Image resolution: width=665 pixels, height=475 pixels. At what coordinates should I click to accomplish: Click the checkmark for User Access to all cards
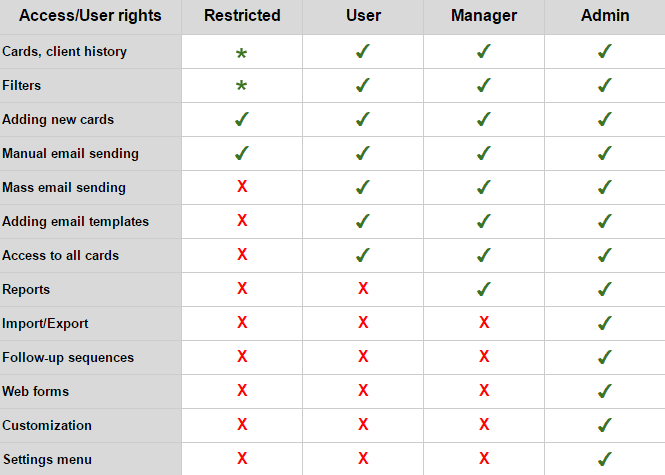[x=363, y=255]
